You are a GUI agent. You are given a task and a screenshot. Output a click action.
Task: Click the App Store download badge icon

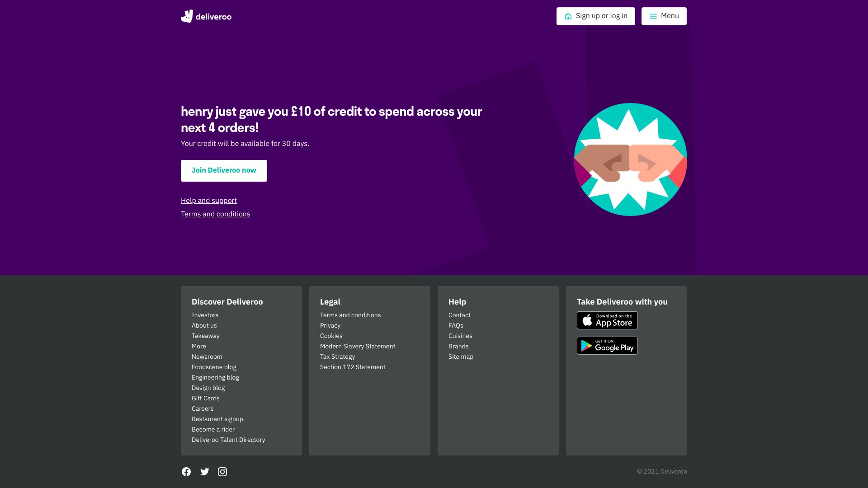coord(607,320)
